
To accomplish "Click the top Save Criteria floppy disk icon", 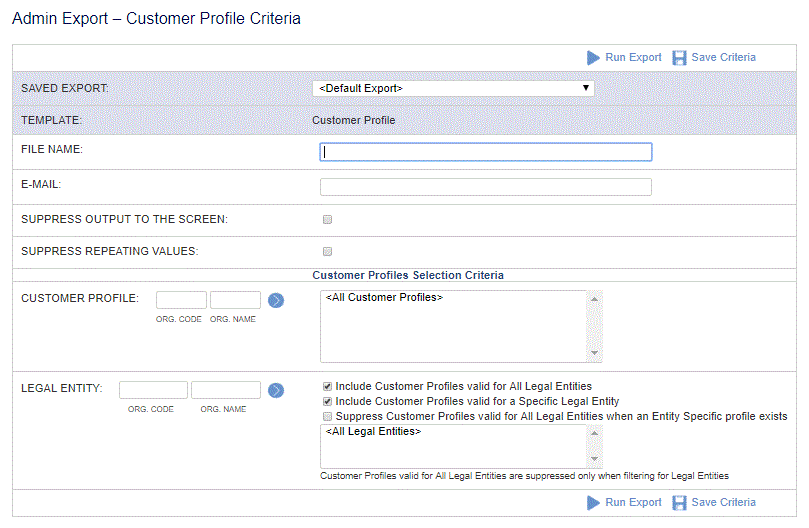I will tap(679, 58).
